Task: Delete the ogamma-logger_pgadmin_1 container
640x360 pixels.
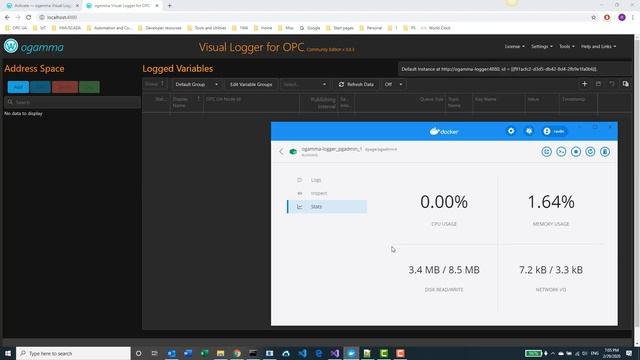Action: (605, 151)
